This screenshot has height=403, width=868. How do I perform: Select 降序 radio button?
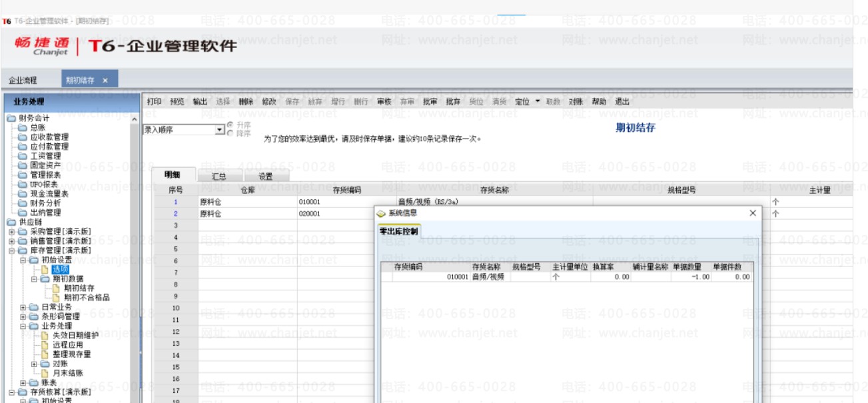pos(230,133)
